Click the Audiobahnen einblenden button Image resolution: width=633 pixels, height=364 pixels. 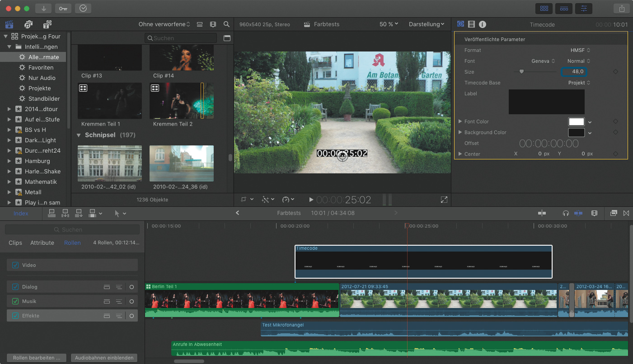coord(104,358)
